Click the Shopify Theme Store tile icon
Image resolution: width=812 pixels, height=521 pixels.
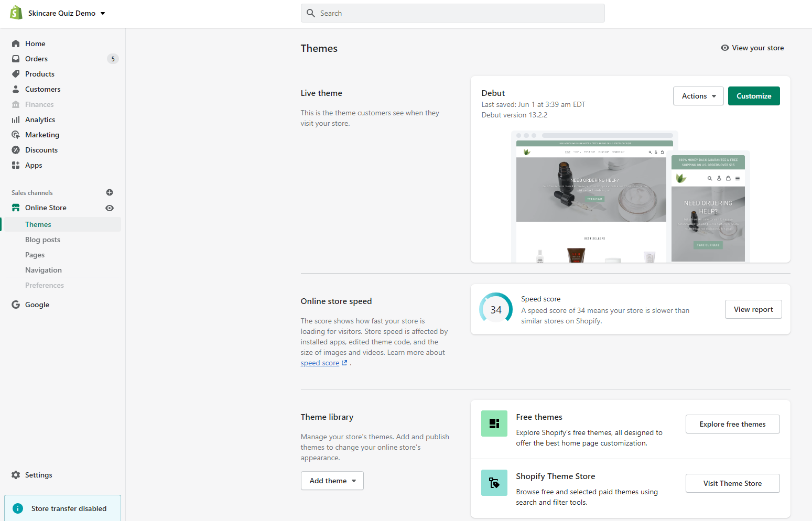coord(494,483)
